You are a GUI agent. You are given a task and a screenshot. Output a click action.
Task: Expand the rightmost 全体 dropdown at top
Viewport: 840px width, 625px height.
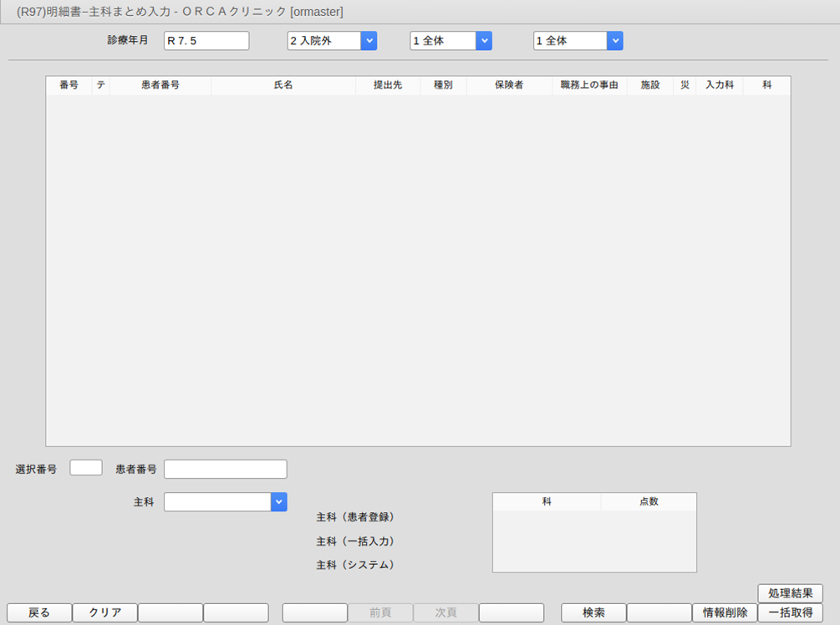click(x=614, y=41)
